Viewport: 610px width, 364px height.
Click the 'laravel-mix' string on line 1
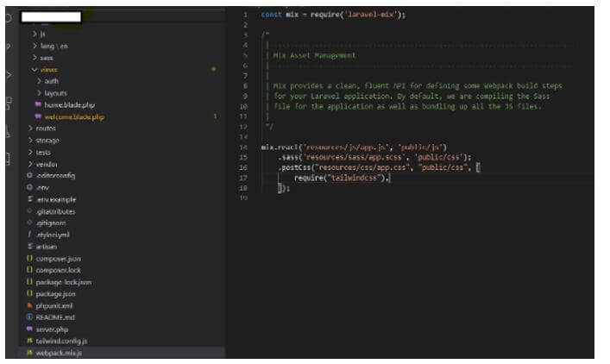point(371,15)
